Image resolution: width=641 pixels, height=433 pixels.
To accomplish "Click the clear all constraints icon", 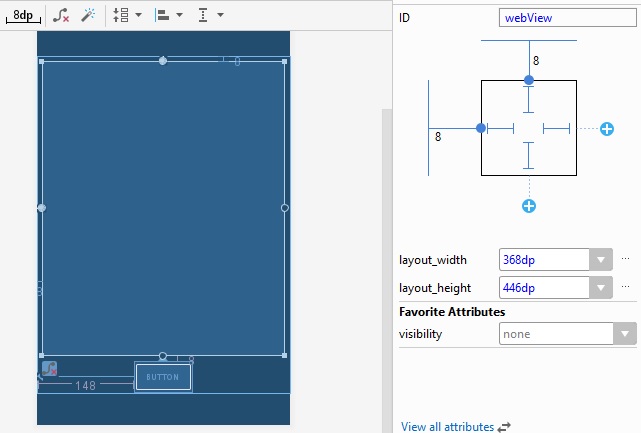I will coord(62,16).
